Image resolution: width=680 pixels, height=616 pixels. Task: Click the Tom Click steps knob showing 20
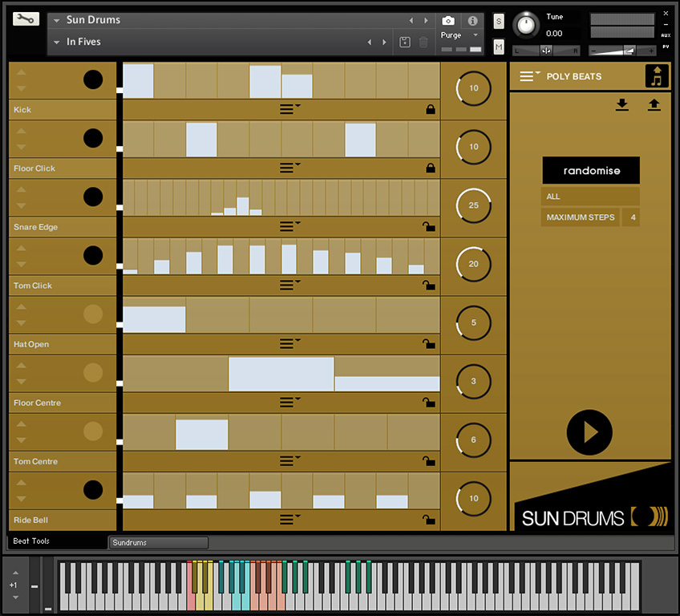click(473, 264)
